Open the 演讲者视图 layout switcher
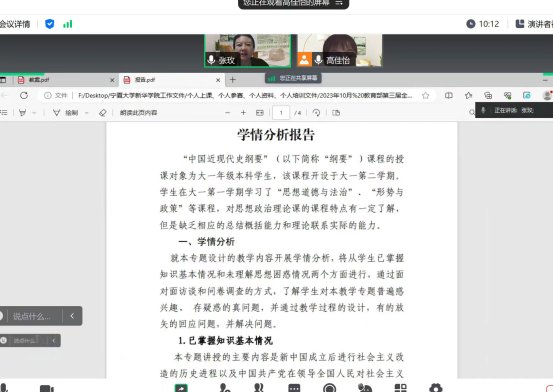This screenshot has height=392, width=553. click(x=534, y=24)
